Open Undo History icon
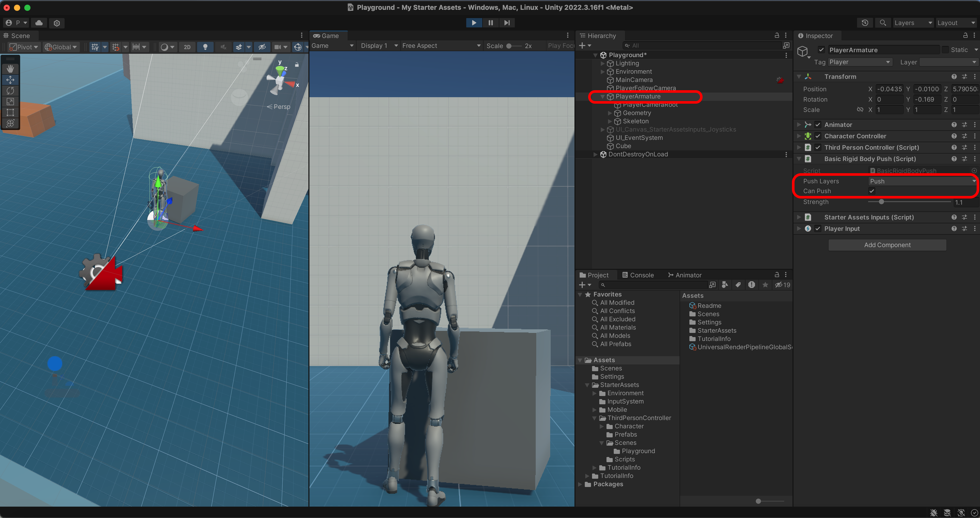Image resolution: width=980 pixels, height=518 pixels. click(x=865, y=23)
